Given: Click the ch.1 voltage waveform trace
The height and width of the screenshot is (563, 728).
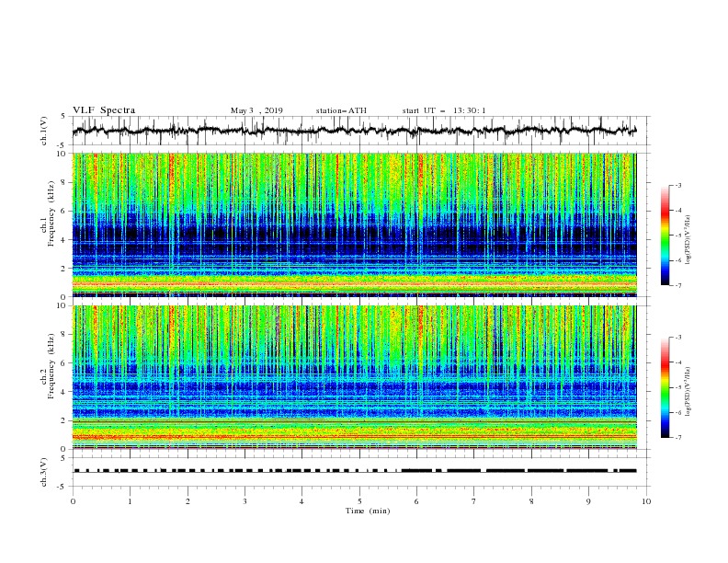Looking at the screenshot, I should pyautogui.click(x=354, y=131).
